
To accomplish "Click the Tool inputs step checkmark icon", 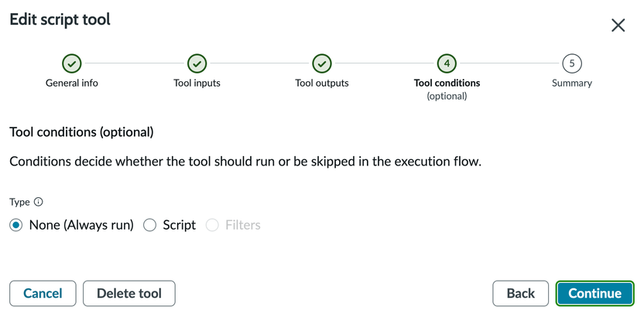I will (x=197, y=63).
